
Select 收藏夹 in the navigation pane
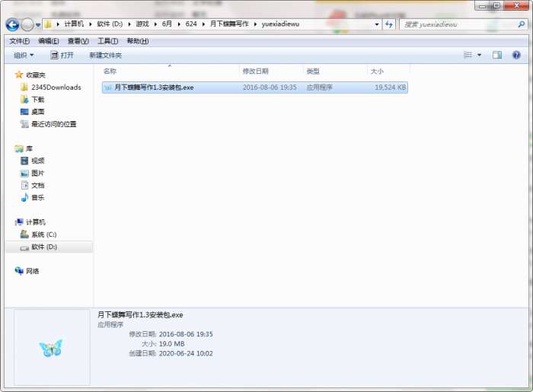click(x=35, y=75)
